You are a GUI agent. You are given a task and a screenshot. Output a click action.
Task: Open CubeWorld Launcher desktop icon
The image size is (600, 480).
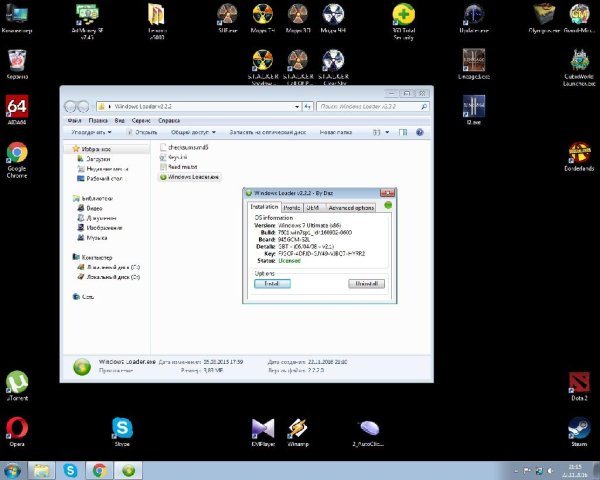click(x=579, y=67)
